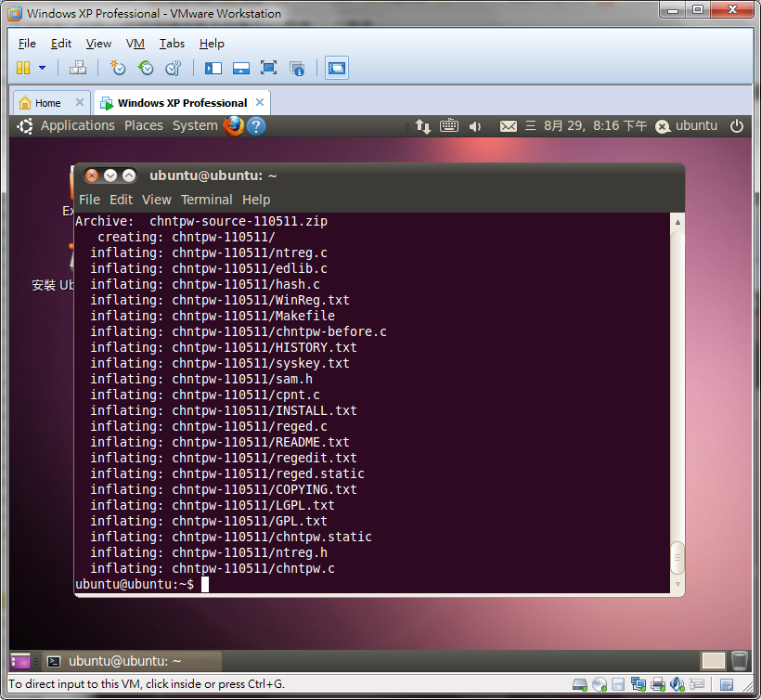The height and width of the screenshot is (700, 761).
Task: Click the keyboard/mouse USB status icon
Action: (696, 684)
